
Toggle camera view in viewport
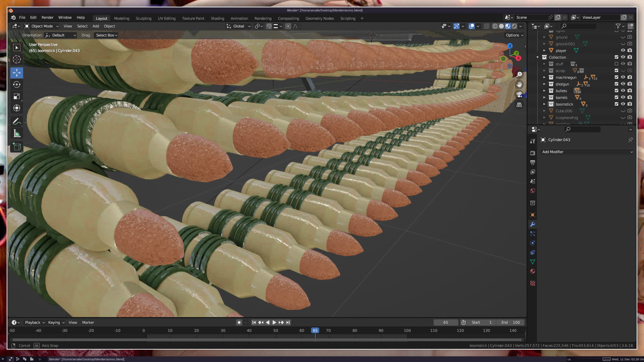tap(519, 95)
